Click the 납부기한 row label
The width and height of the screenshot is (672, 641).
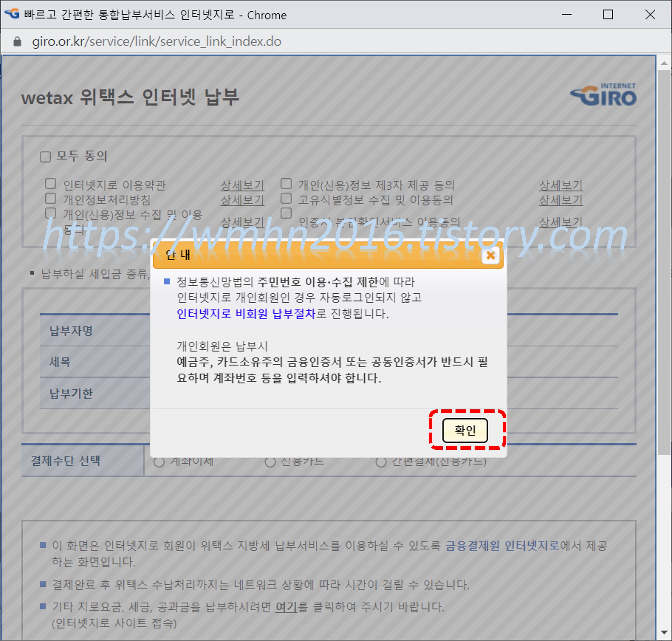click(x=71, y=393)
